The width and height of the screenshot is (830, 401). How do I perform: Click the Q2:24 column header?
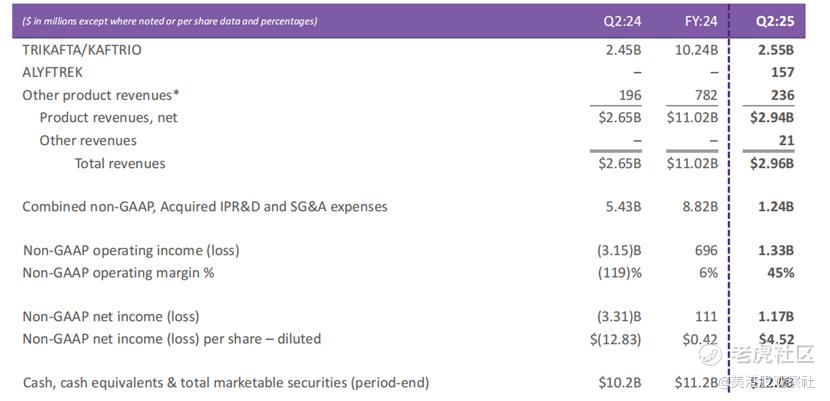[x=622, y=21]
